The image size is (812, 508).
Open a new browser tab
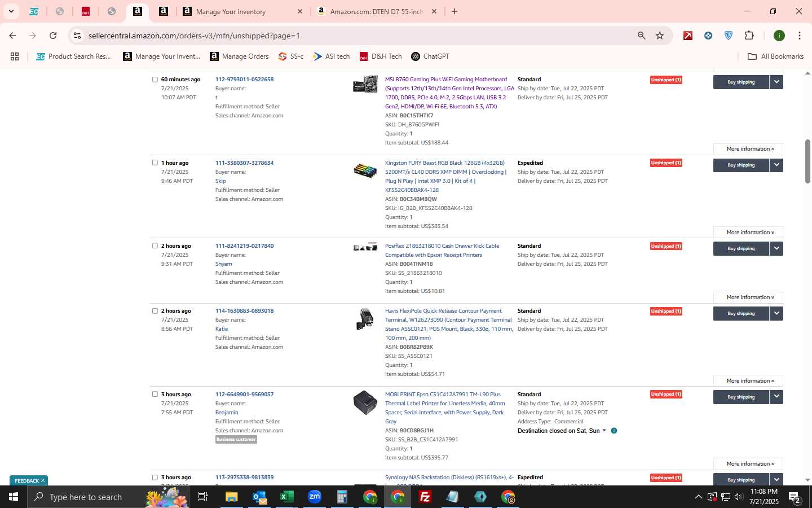(454, 11)
